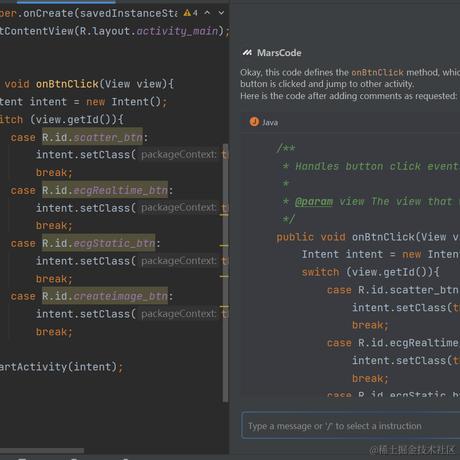Click 'public void onBtnClick' in MarsCode code
Image resolution: width=460 pixels, height=460 pixels.
click(345, 237)
